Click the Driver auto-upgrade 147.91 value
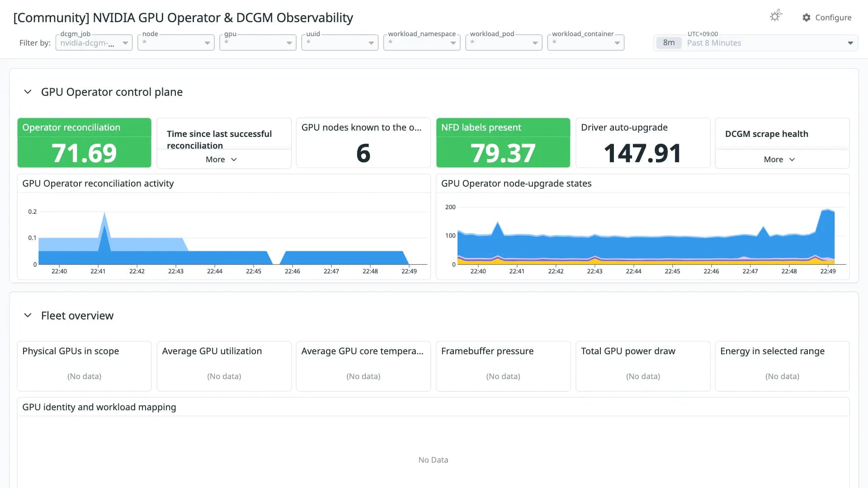This screenshot has height=488, width=868. (x=642, y=153)
